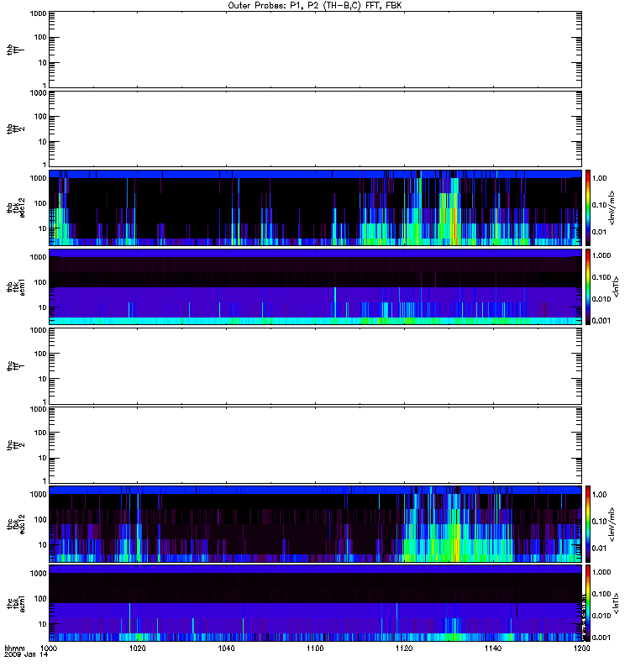Click the 1.00 tick of thb edc12 colorbar
Viewport: 630px width, 672px height.
(600, 178)
